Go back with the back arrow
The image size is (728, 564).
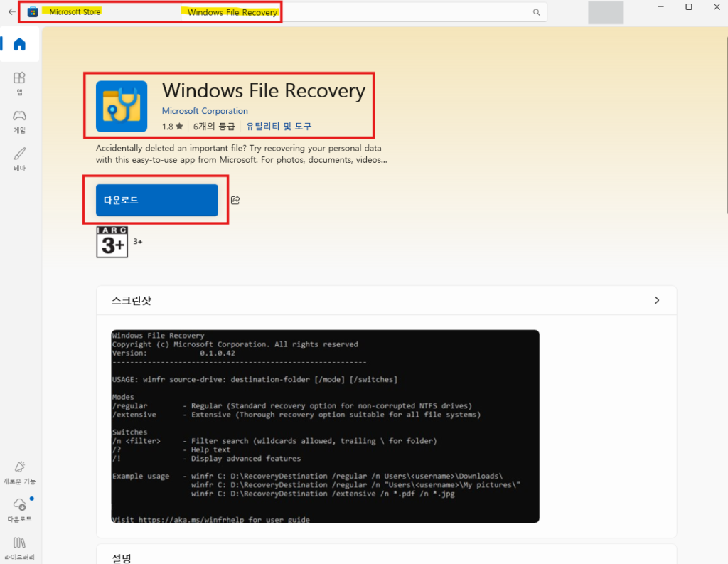click(x=11, y=11)
